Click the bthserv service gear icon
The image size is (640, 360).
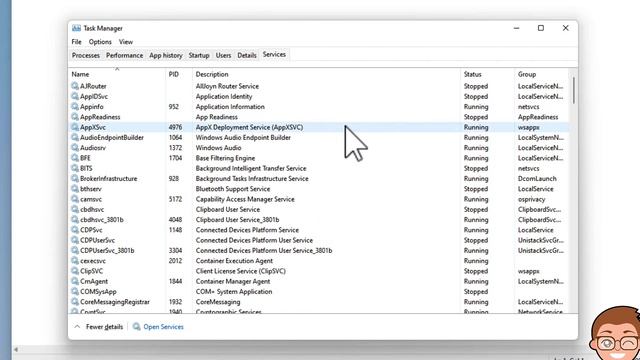point(75,189)
